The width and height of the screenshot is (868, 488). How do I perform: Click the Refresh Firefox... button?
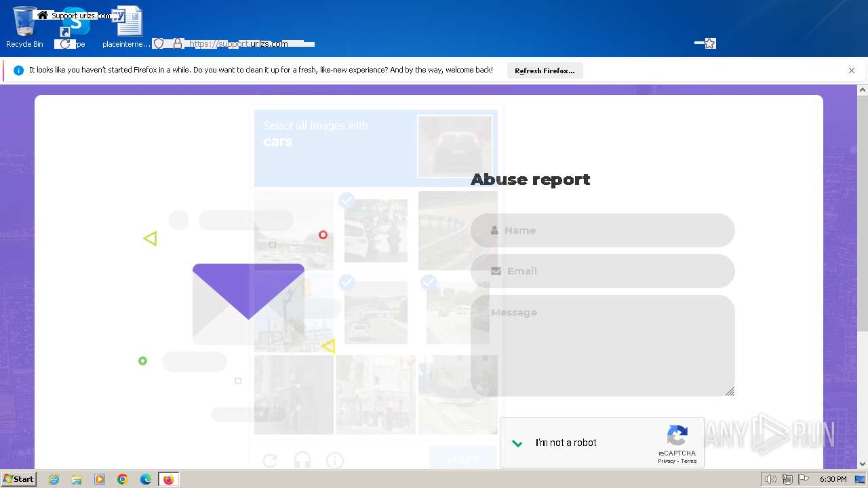tap(545, 70)
